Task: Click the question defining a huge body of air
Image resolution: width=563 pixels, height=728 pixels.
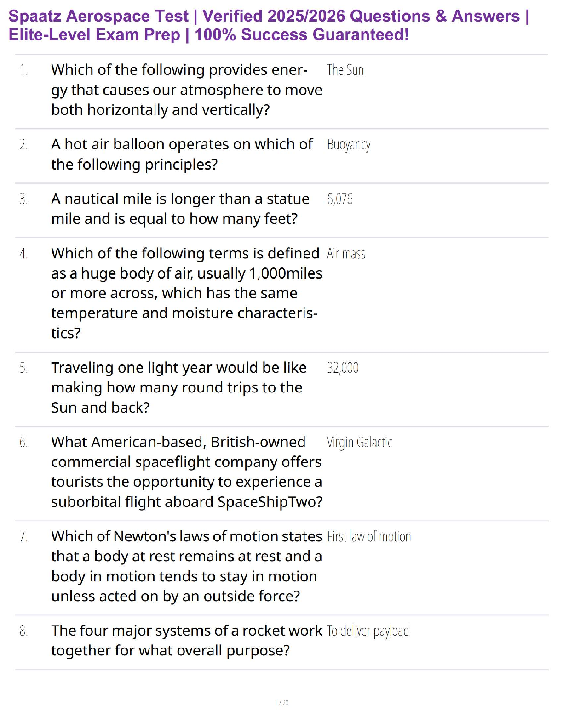Action: click(186, 293)
